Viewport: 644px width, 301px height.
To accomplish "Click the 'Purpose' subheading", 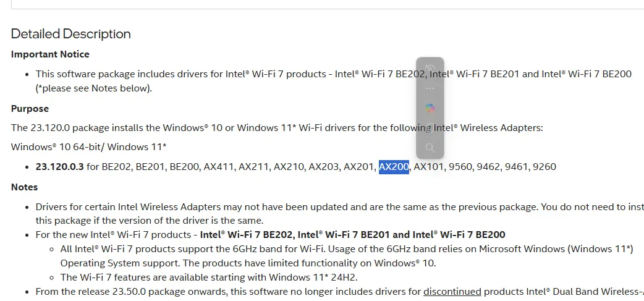I will click(30, 108).
